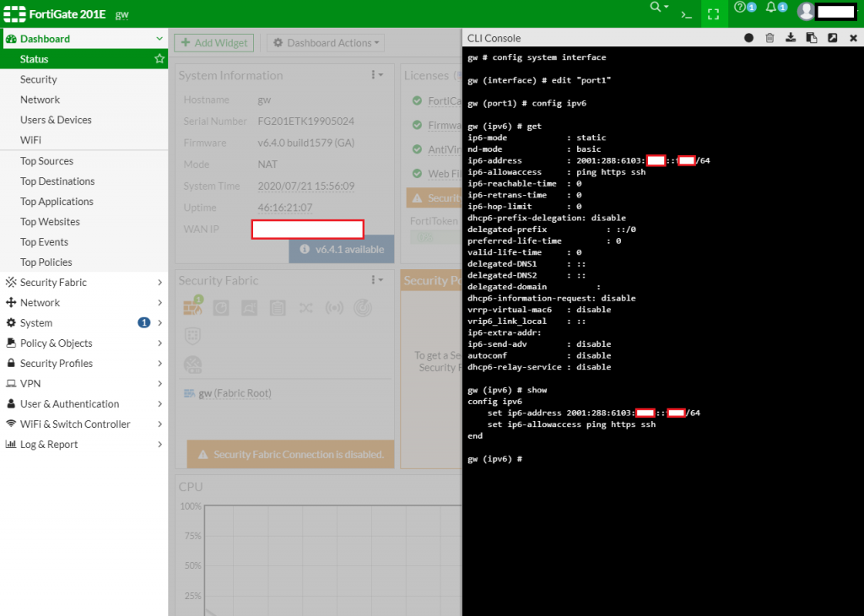Click the FortiAnalyzer logging icon in Security Fabric

[x=221, y=307]
